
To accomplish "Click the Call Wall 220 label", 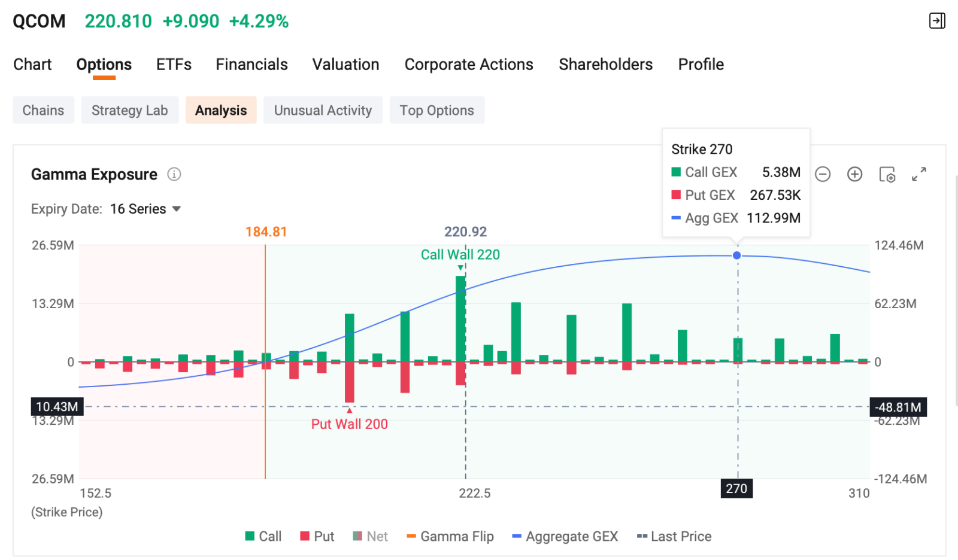I will click(x=460, y=254).
